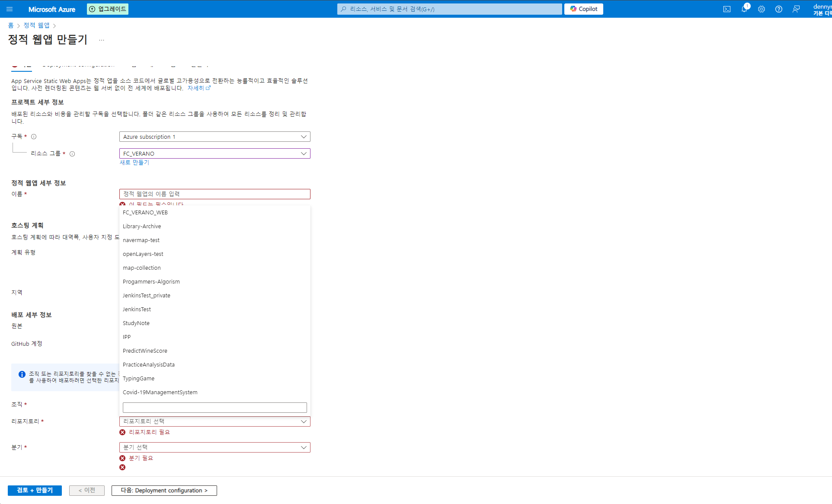Image resolution: width=832 pixels, height=504 pixels.
Task: Click the feedback person icon
Action: point(796,9)
